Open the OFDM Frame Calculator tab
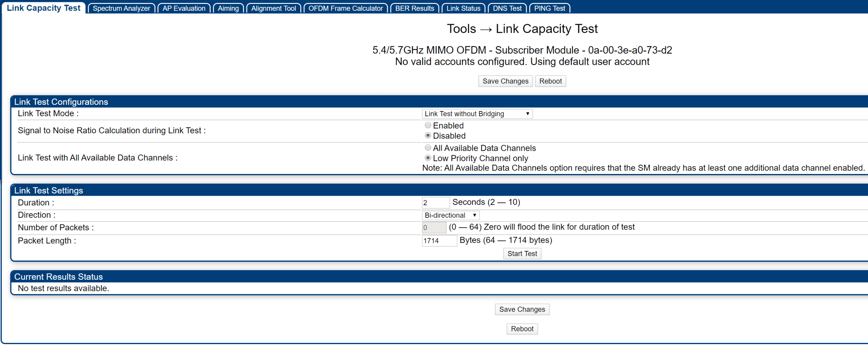The width and height of the screenshot is (868, 348). coord(345,8)
